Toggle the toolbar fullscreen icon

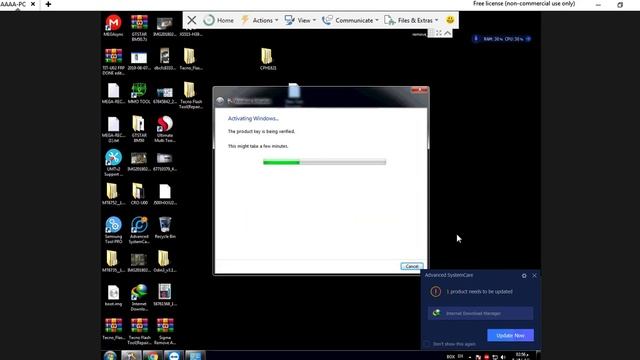tap(439, 33)
